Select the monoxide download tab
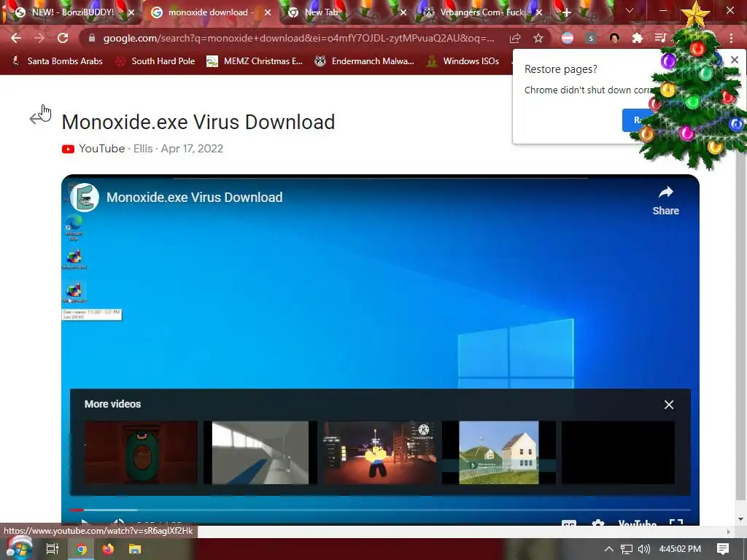The height and width of the screenshot is (560, 747). click(x=208, y=12)
